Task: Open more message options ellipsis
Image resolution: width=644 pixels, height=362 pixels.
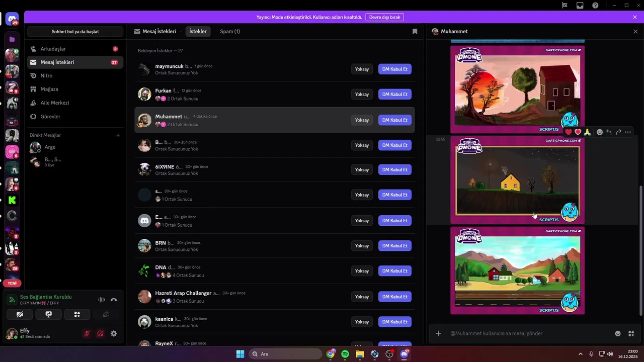Action: click(x=627, y=132)
